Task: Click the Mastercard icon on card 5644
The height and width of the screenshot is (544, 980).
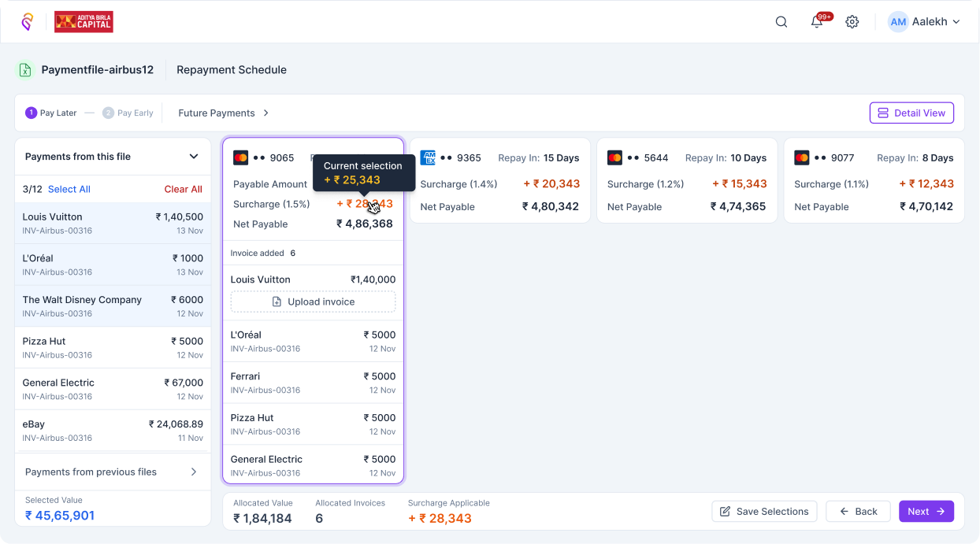Action: 615,157
